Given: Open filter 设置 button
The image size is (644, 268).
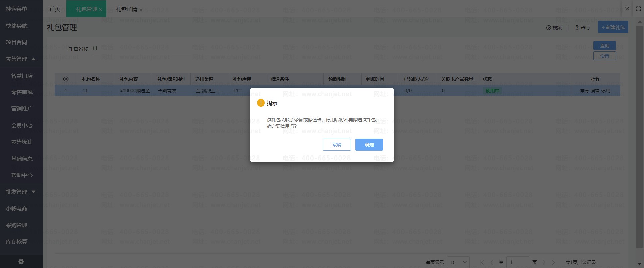Looking at the screenshot, I should pyautogui.click(x=605, y=56).
